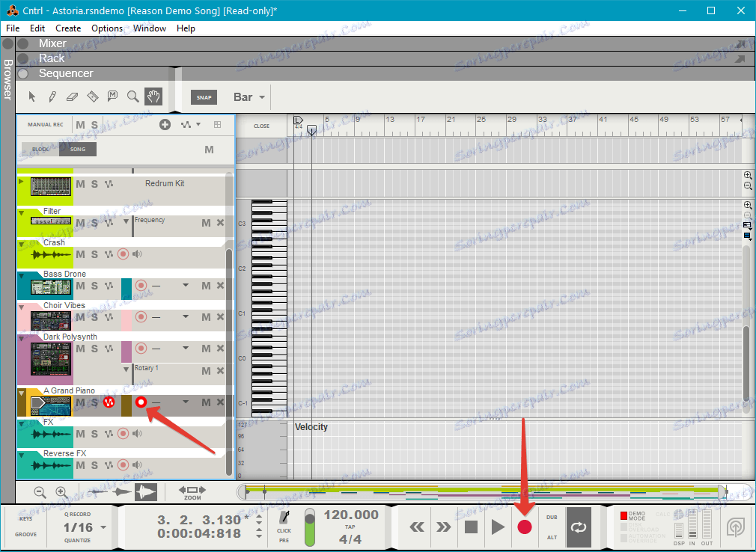Collapse the Dark Polysynth track
The width and height of the screenshot is (756, 552).
tap(22, 339)
